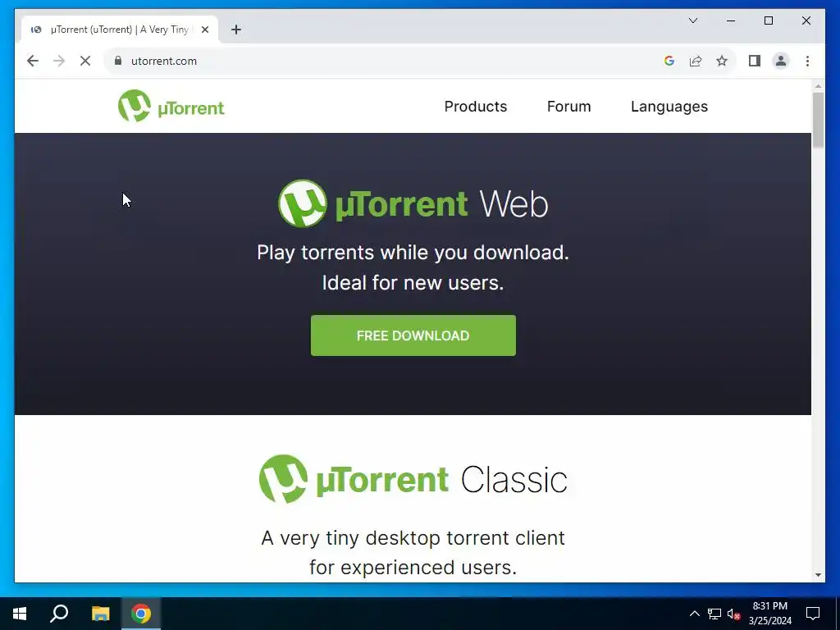Click 'Ideal for new users.' text

(x=413, y=282)
